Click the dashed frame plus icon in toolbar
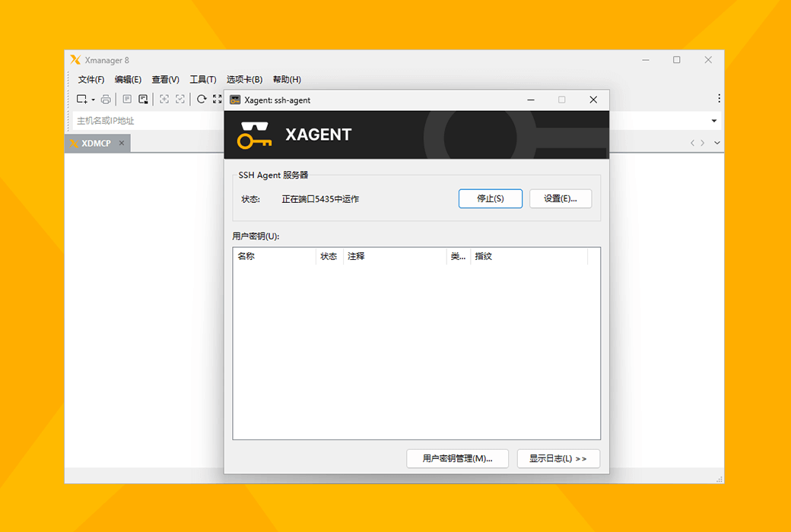791x532 pixels. tap(164, 100)
